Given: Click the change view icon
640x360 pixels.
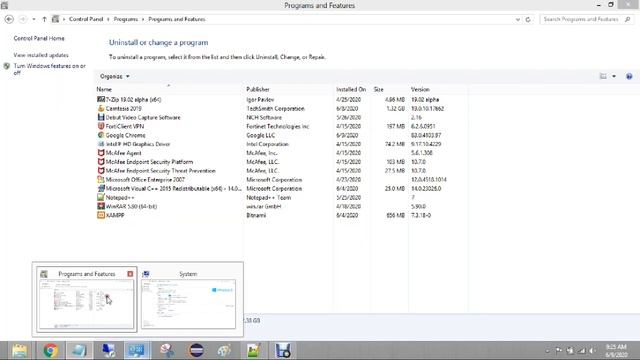Looking at the screenshot, I should pyautogui.click(x=603, y=76).
